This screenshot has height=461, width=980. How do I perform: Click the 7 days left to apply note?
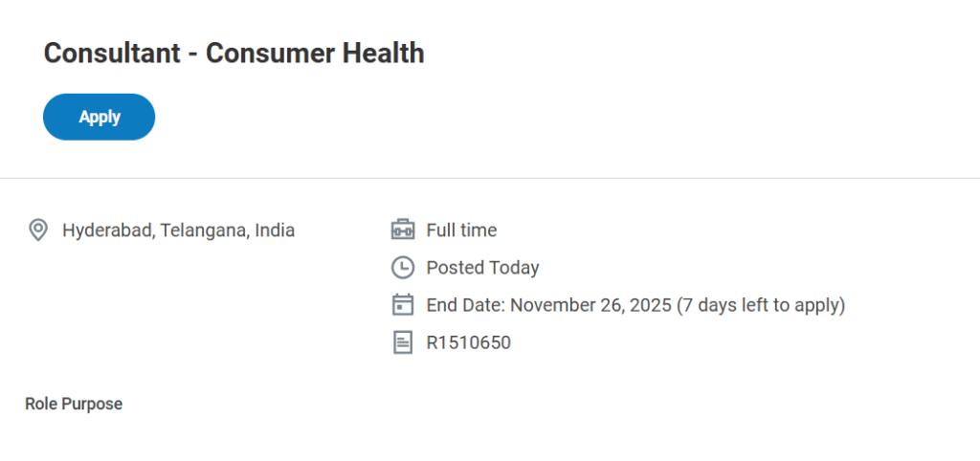(761, 305)
